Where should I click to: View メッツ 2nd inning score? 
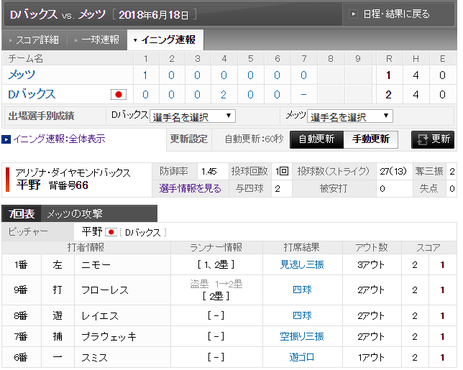[x=171, y=75]
